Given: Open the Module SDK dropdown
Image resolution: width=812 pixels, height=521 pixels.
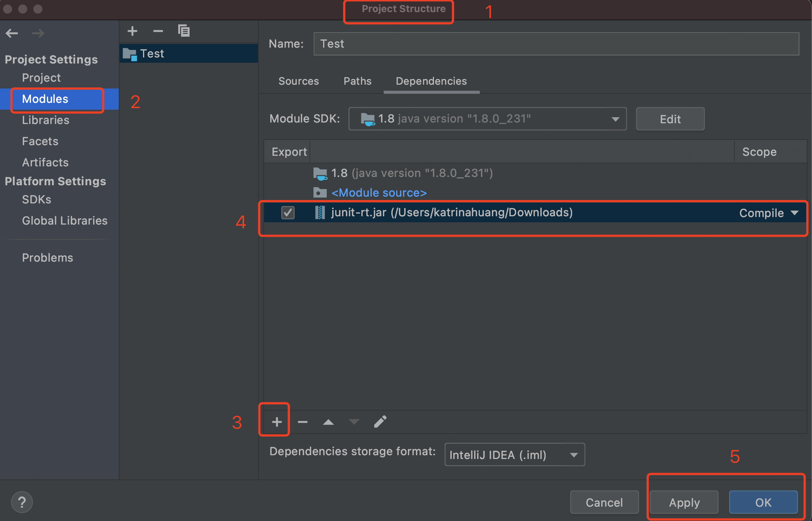Looking at the screenshot, I should coord(487,119).
